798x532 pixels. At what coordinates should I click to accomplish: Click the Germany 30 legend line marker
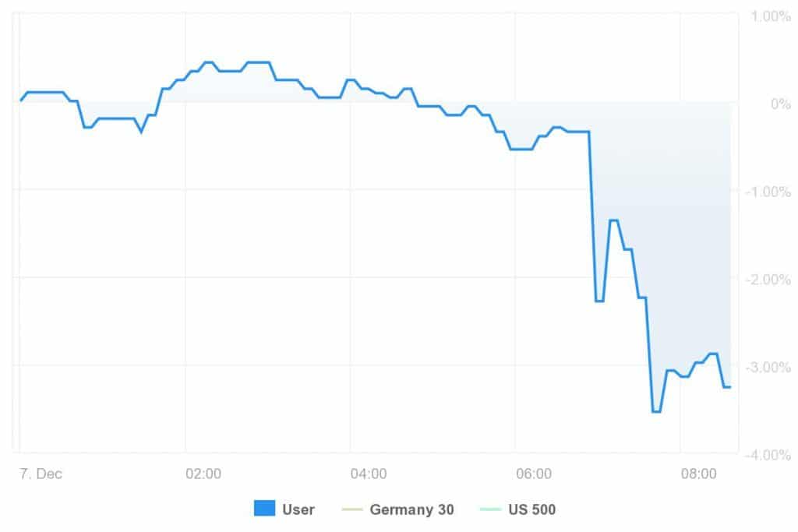[x=352, y=510]
